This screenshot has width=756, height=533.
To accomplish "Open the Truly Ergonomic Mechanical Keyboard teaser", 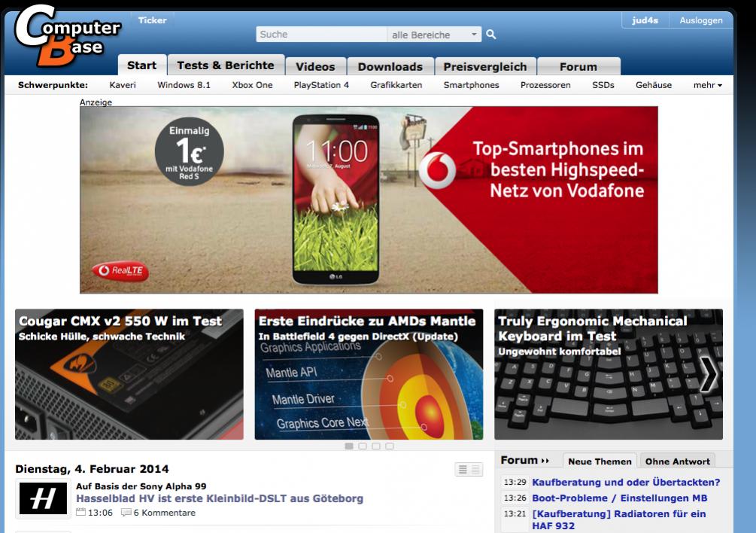I will (x=609, y=374).
